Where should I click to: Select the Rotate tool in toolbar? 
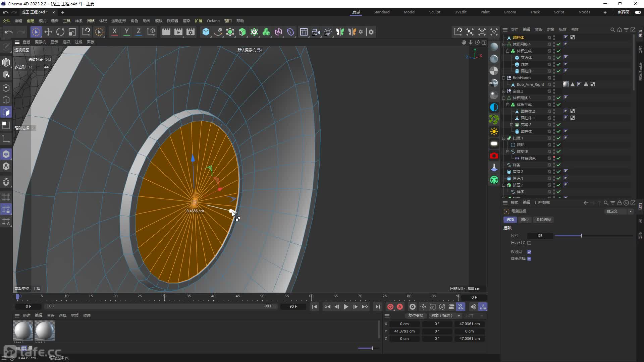coord(60,32)
